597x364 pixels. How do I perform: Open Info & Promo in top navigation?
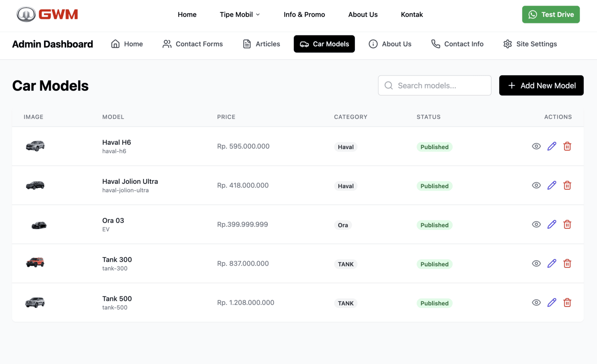point(304,14)
